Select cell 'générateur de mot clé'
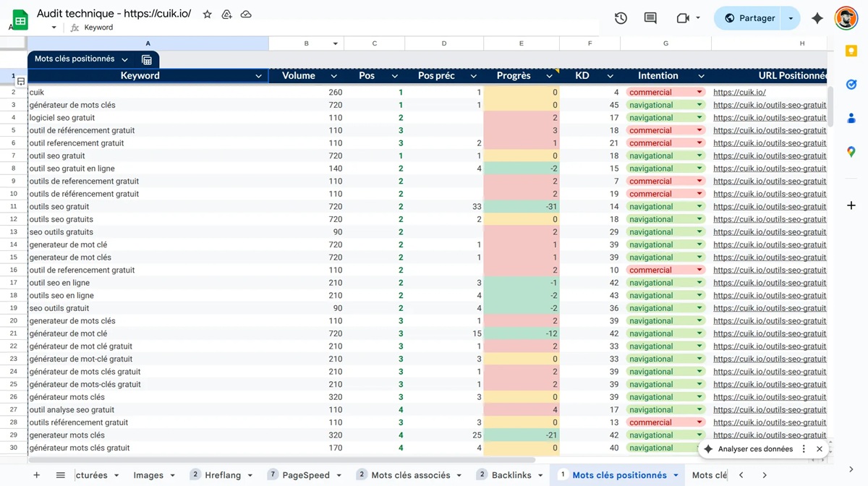The height and width of the screenshot is (486, 868). tap(148, 334)
